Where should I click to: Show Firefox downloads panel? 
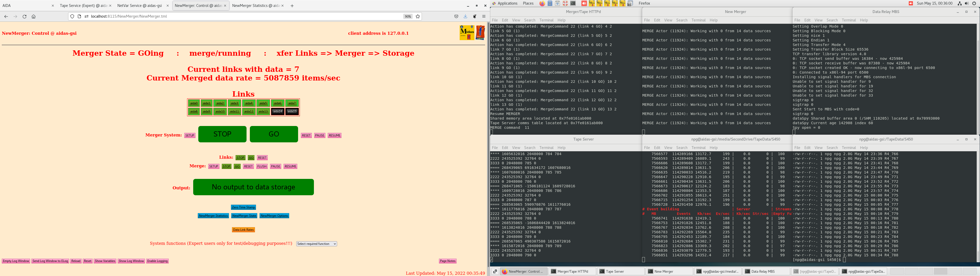coord(465,16)
